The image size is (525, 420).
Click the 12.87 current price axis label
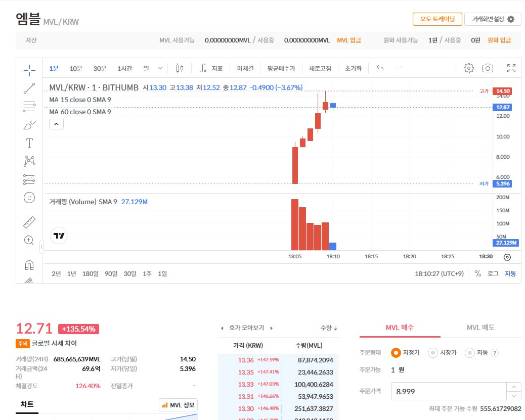(502, 107)
